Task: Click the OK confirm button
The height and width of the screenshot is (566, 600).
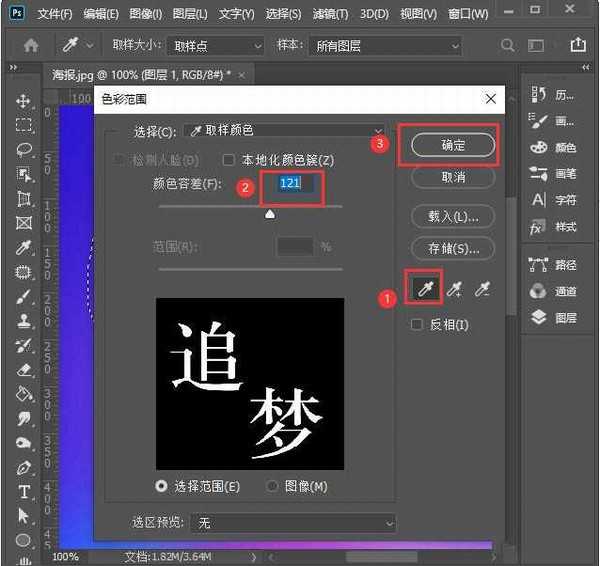Action: [x=453, y=145]
